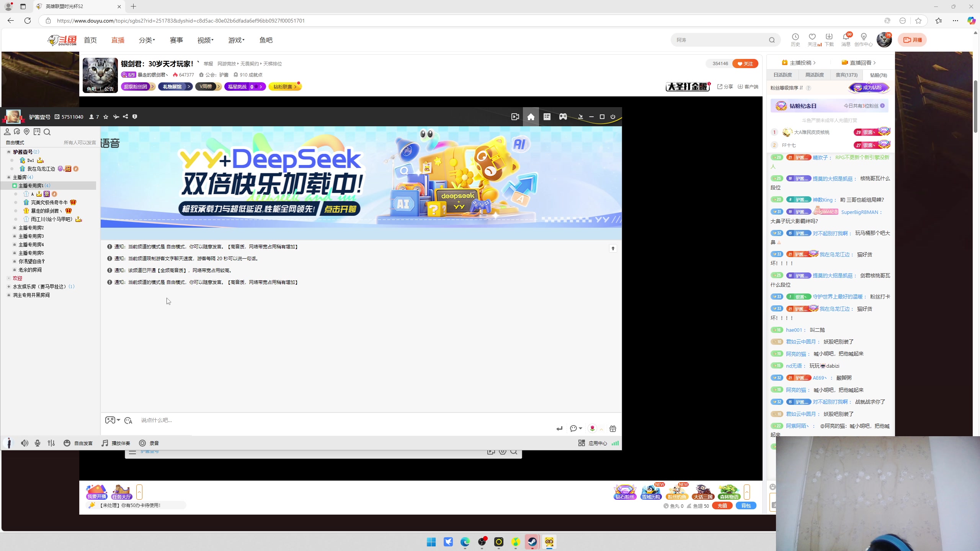
Task: Favorite the channel with the star icon
Action: [x=106, y=117]
